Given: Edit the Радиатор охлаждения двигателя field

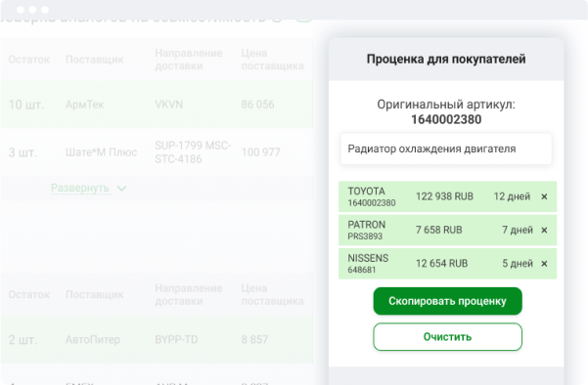Looking at the screenshot, I should [x=446, y=149].
